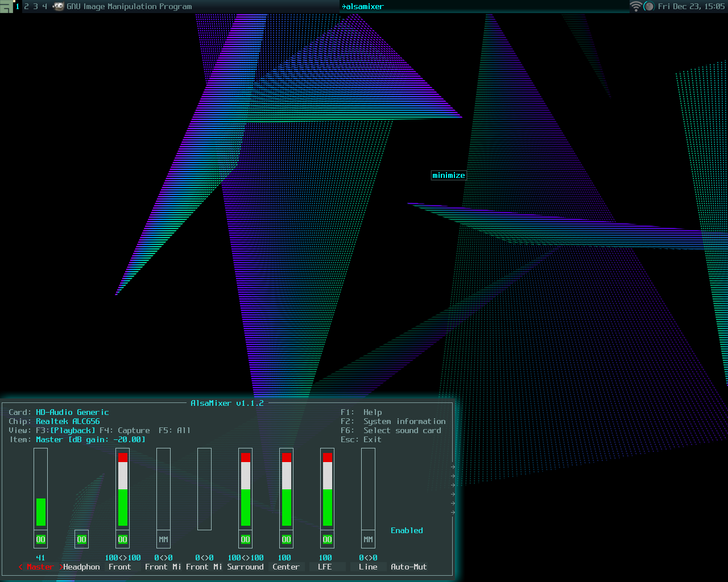Click the Center volume bar

coord(287,489)
